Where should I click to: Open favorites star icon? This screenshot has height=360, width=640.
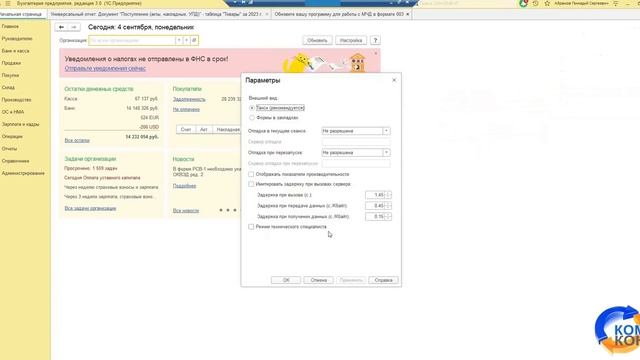tap(547, 3)
